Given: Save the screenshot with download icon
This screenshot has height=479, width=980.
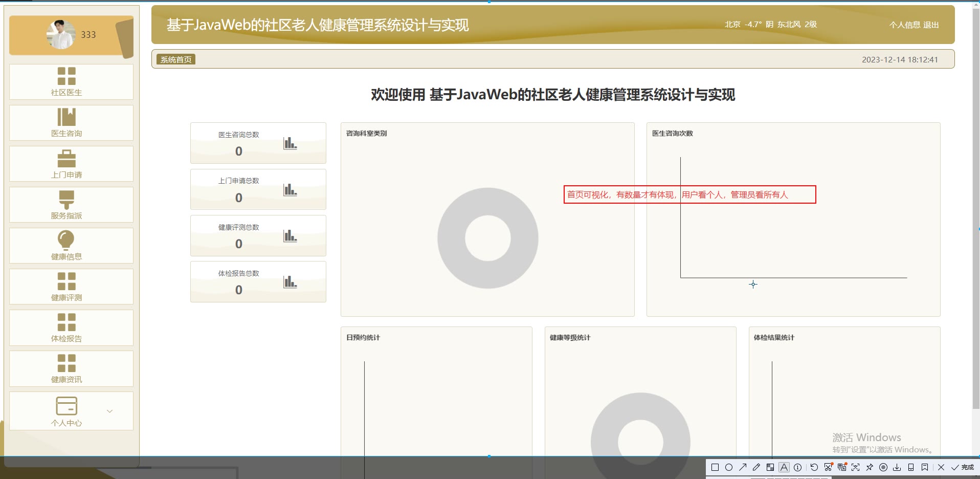Looking at the screenshot, I should [x=897, y=467].
